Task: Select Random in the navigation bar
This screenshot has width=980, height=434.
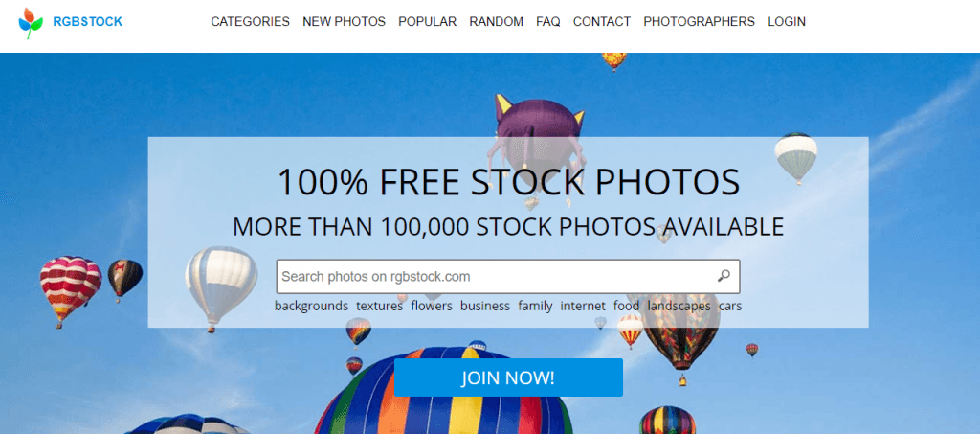Action: point(497,22)
